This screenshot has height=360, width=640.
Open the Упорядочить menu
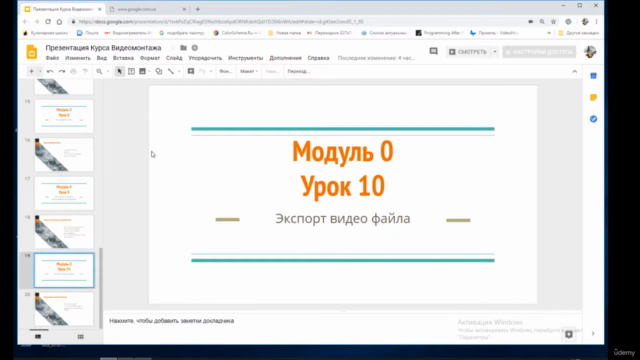pyautogui.click(x=205, y=58)
